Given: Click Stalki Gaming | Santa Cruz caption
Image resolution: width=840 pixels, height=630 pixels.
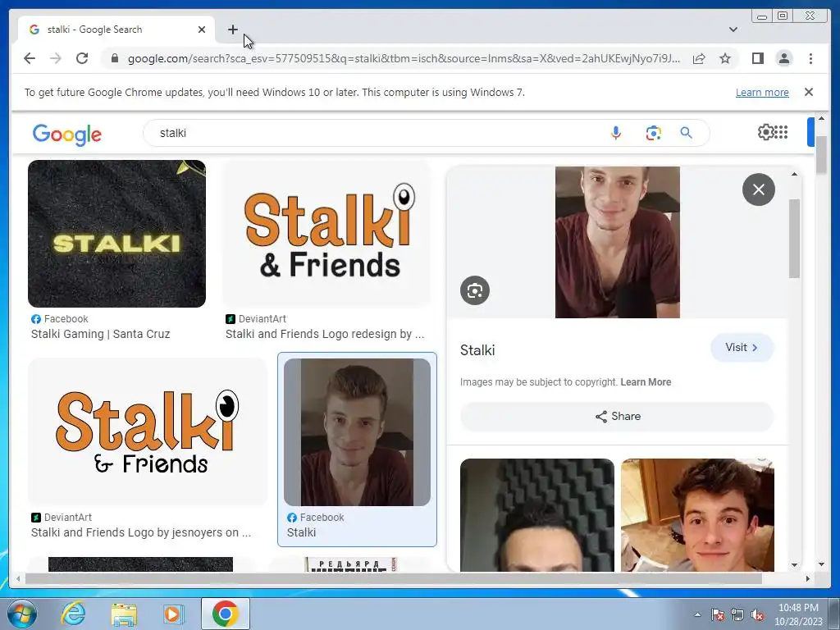Looking at the screenshot, I should [101, 335].
